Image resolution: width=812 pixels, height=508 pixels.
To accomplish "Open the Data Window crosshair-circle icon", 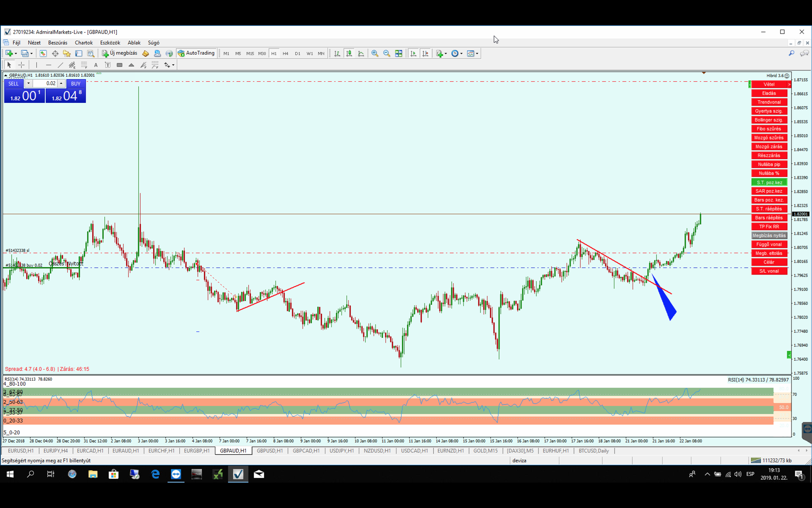I will click(x=55, y=53).
